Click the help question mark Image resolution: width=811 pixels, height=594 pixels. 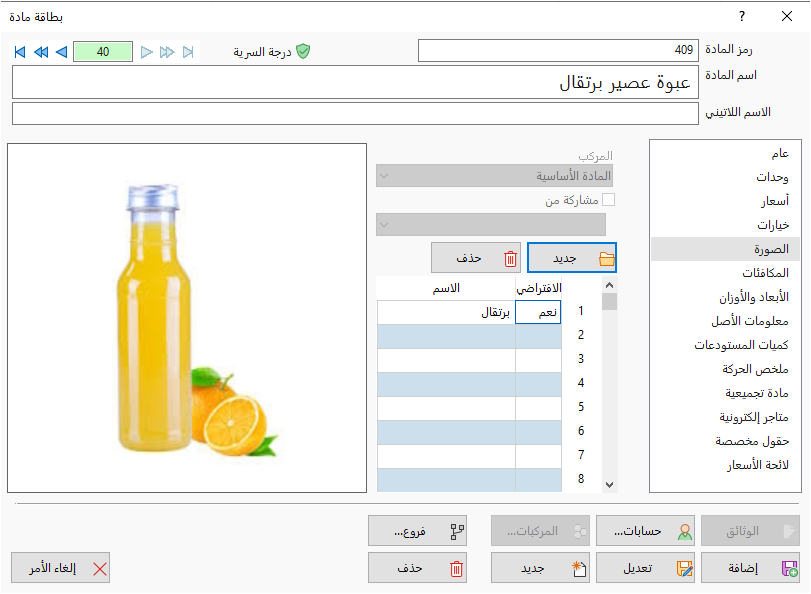pyautogui.click(x=742, y=16)
